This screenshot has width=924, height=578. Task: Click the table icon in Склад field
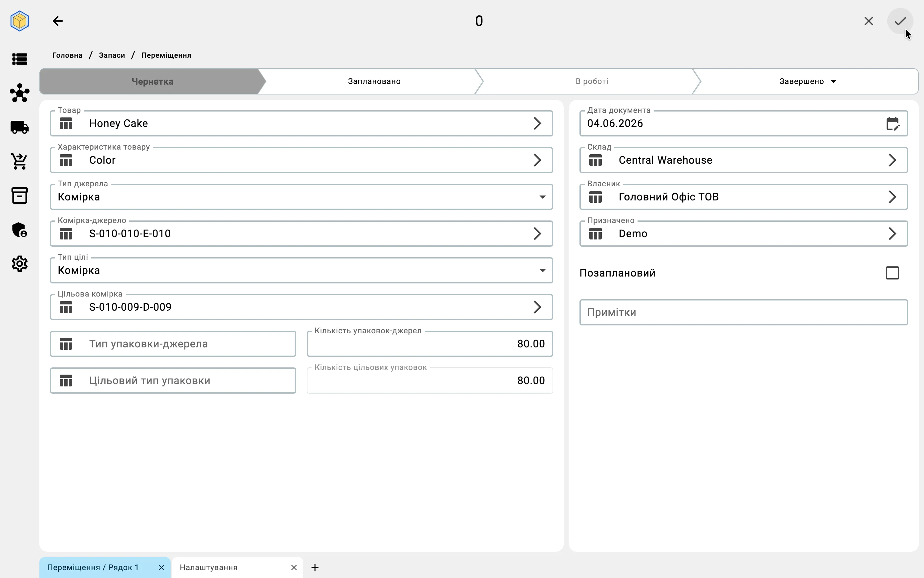[x=595, y=160]
